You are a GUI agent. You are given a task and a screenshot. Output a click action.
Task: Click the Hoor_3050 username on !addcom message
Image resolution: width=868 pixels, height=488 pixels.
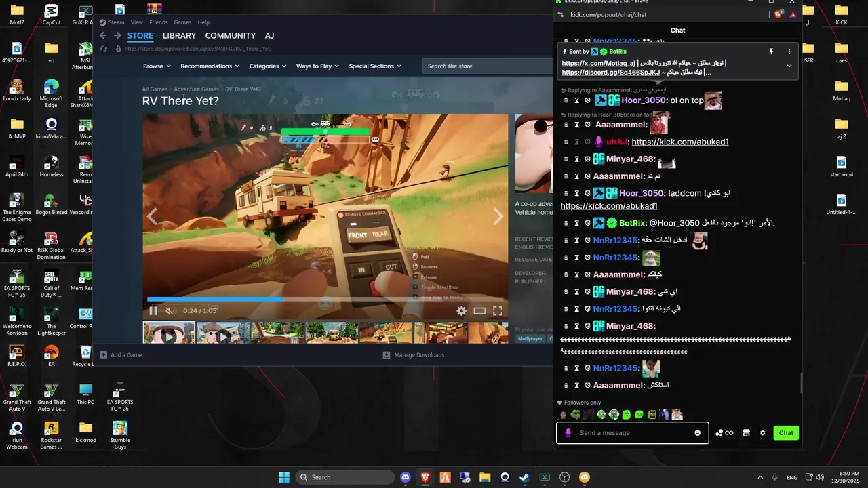[x=642, y=194]
